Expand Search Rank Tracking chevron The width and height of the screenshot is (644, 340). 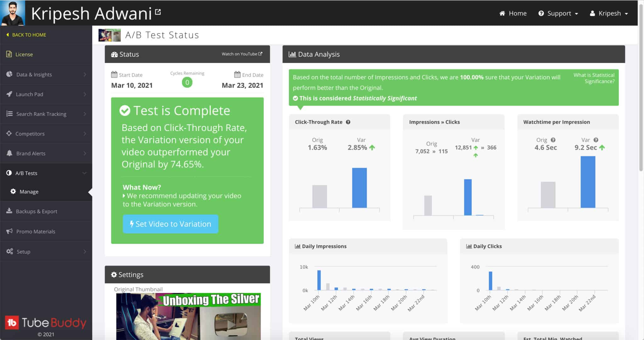click(85, 114)
